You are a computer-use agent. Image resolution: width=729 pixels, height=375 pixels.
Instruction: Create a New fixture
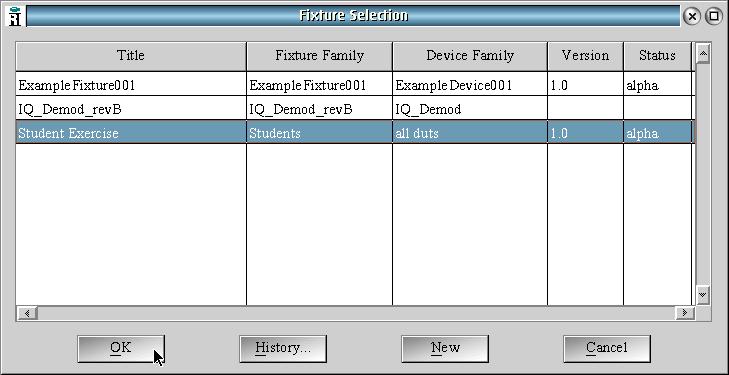coord(445,348)
